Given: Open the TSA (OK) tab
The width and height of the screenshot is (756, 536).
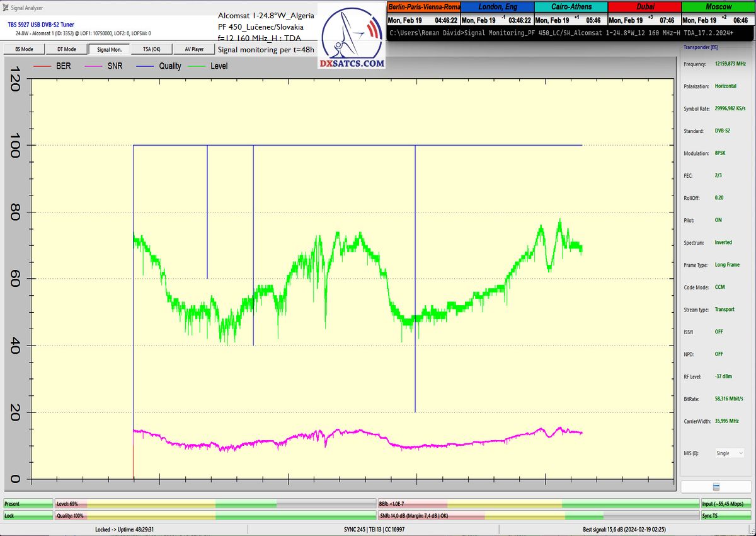Looking at the screenshot, I should click(151, 49).
